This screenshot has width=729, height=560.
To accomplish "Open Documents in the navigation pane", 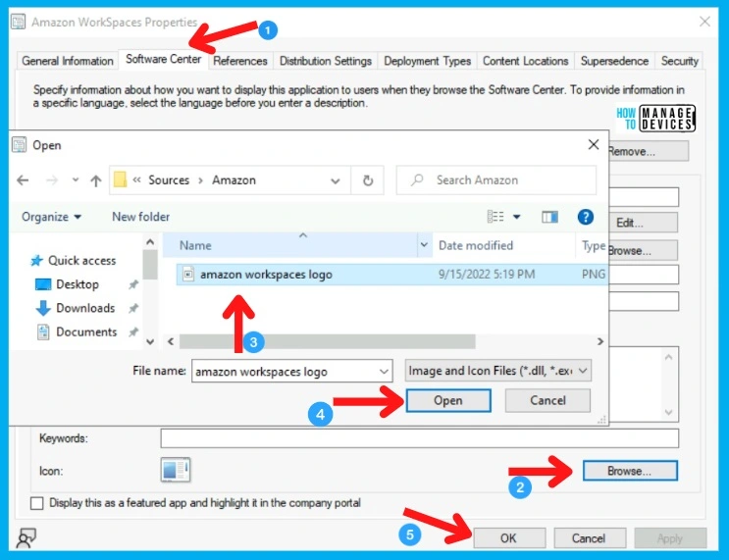I will [78, 331].
